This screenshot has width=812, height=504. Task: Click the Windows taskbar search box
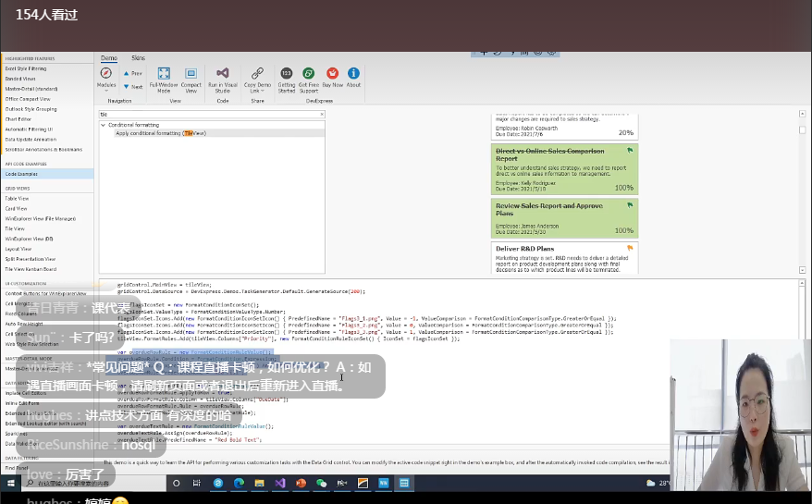point(93,483)
